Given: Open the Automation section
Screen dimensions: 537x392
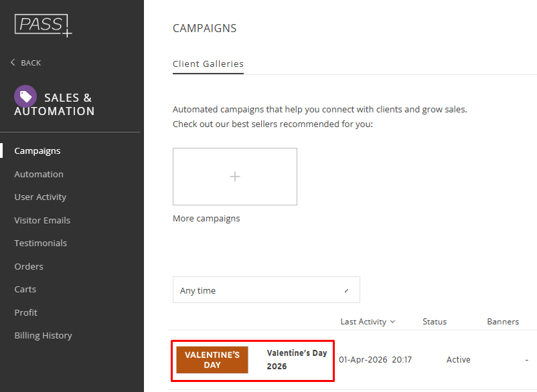Looking at the screenshot, I should tap(39, 174).
